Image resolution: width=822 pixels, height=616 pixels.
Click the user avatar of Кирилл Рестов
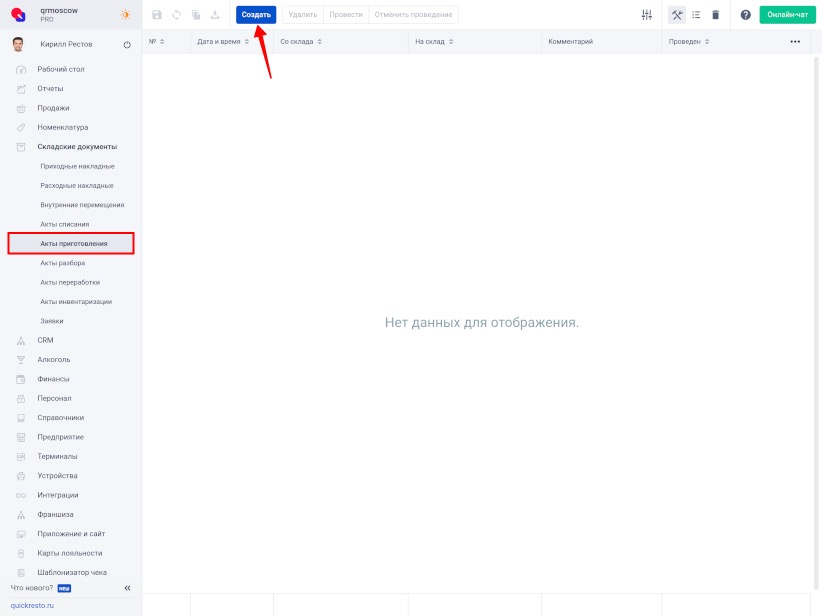click(18, 45)
